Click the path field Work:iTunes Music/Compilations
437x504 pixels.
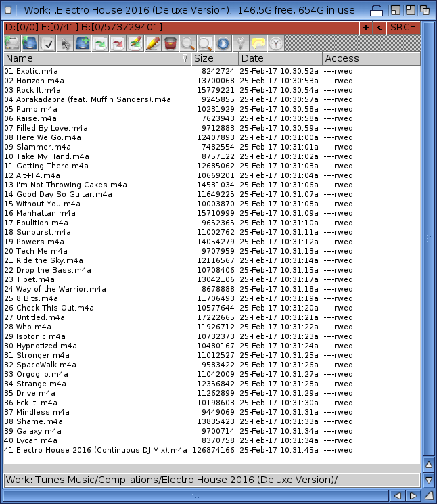(x=212, y=480)
